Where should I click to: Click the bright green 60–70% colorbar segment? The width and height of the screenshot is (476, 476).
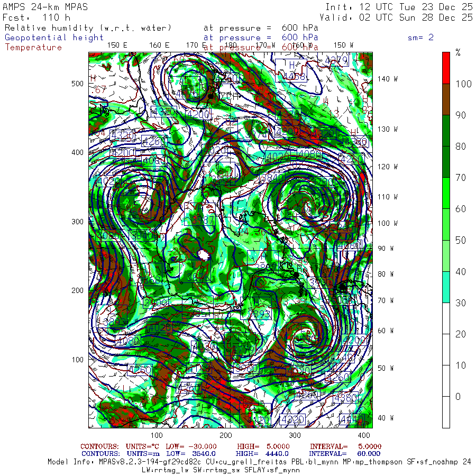tap(446, 193)
